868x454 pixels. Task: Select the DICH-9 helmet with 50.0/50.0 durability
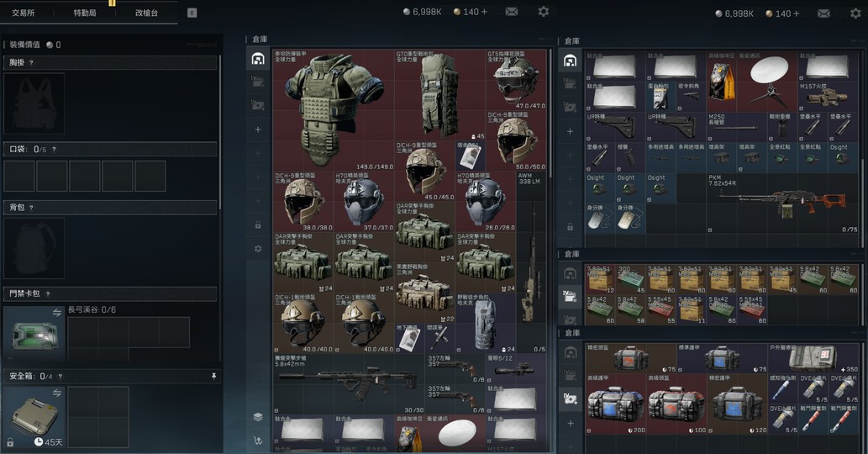tap(517, 140)
